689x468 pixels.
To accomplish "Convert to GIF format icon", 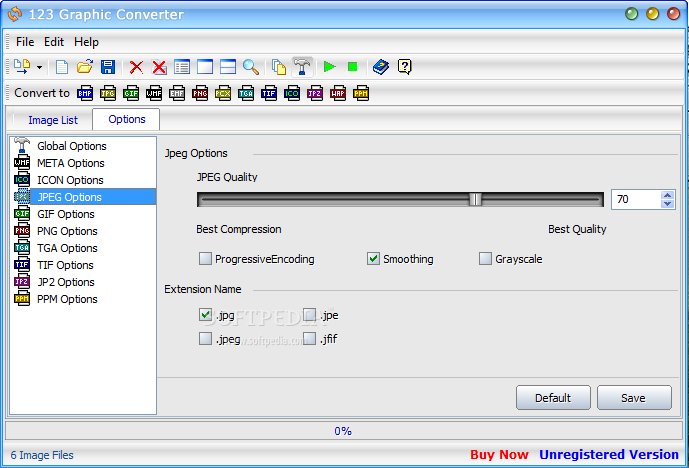I will pyautogui.click(x=131, y=93).
